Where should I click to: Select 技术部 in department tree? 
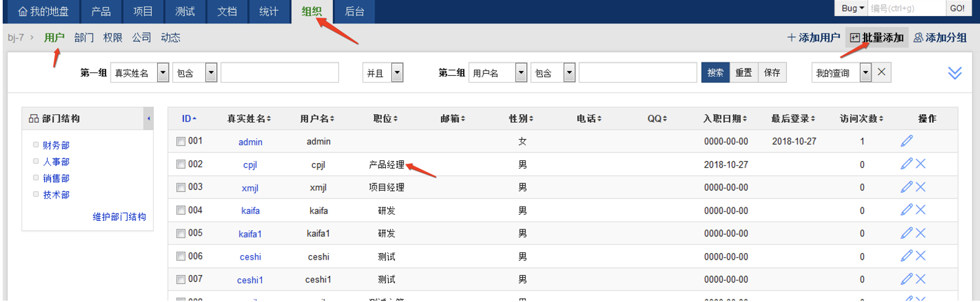click(56, 195)
